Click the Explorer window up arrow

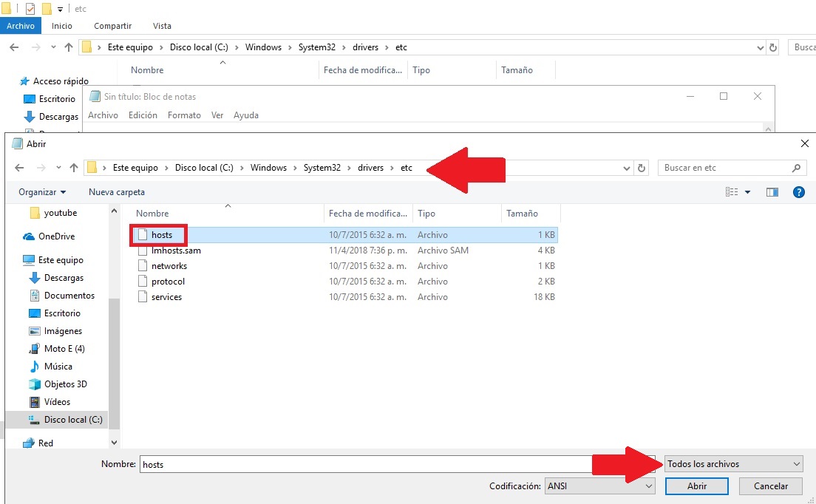68,47
